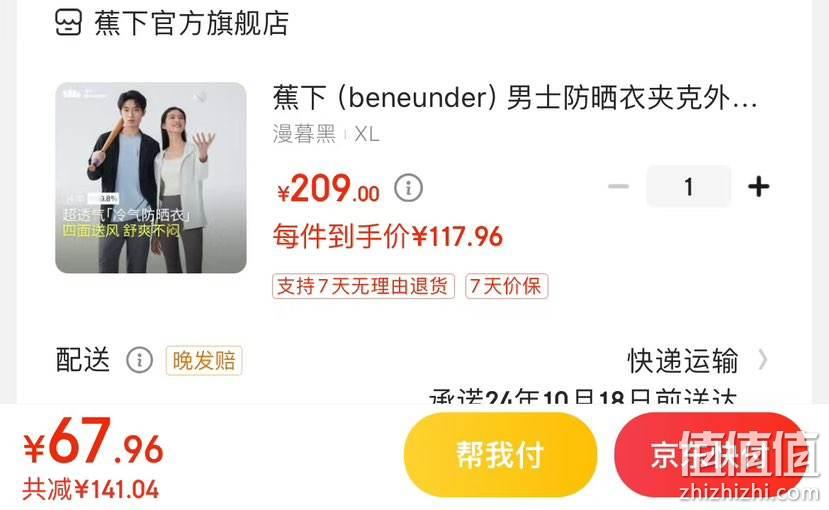Screen dimensions: 829x510
Task: Tap the 晚发赔 late-shipping badge
Action: [204, 360]
